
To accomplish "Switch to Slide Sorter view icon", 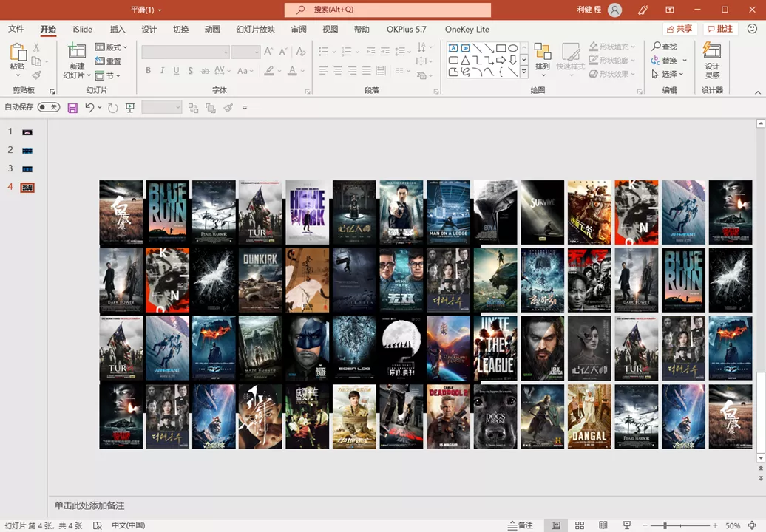I will 580,525.
